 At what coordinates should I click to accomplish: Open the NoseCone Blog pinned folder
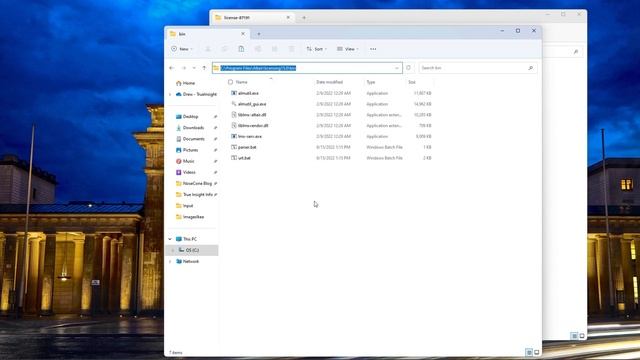pos(197,184)
